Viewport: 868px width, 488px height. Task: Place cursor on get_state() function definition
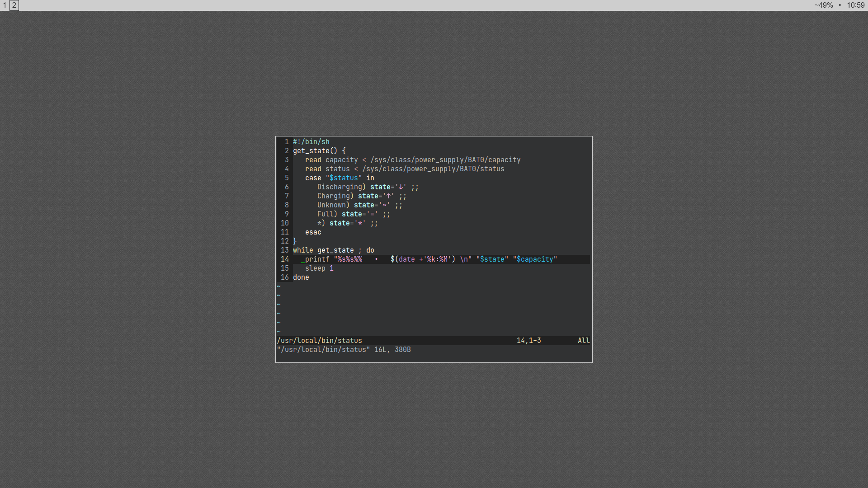coord(319,151)
